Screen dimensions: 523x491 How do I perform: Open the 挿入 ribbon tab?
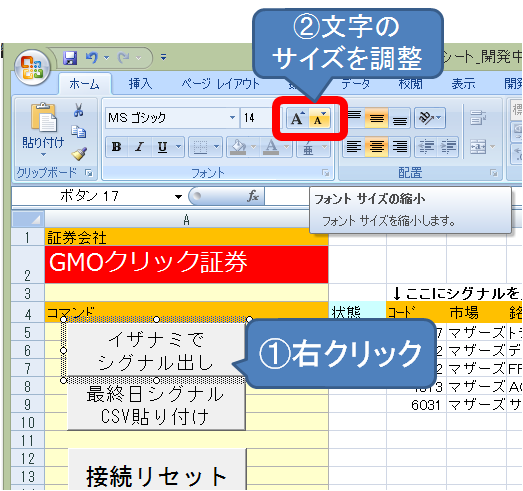click(x=140, y=84)
